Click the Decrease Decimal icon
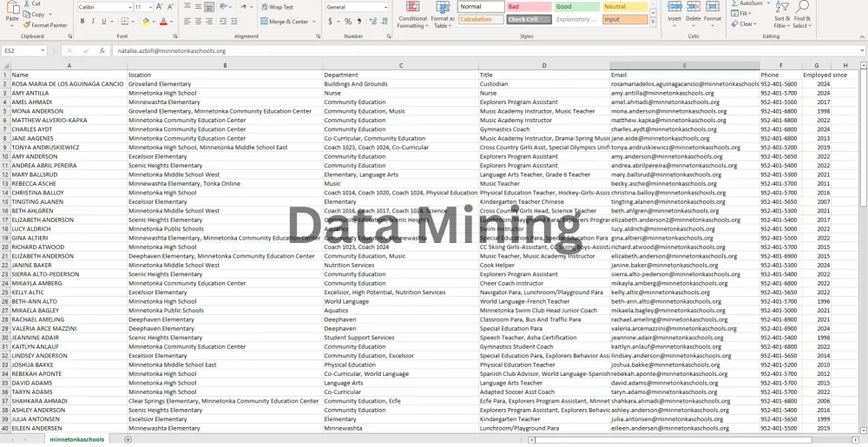The image size is (868, 447). 383,22
